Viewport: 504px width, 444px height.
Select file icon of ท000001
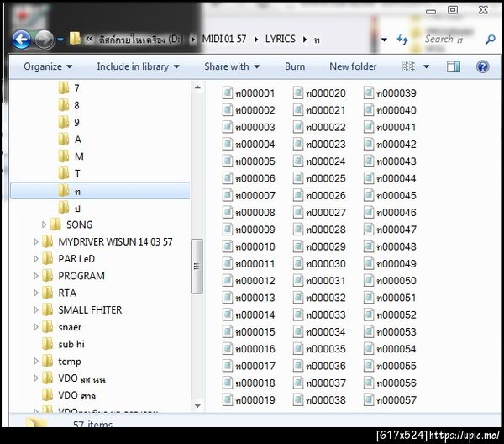(x=228, y=92)
